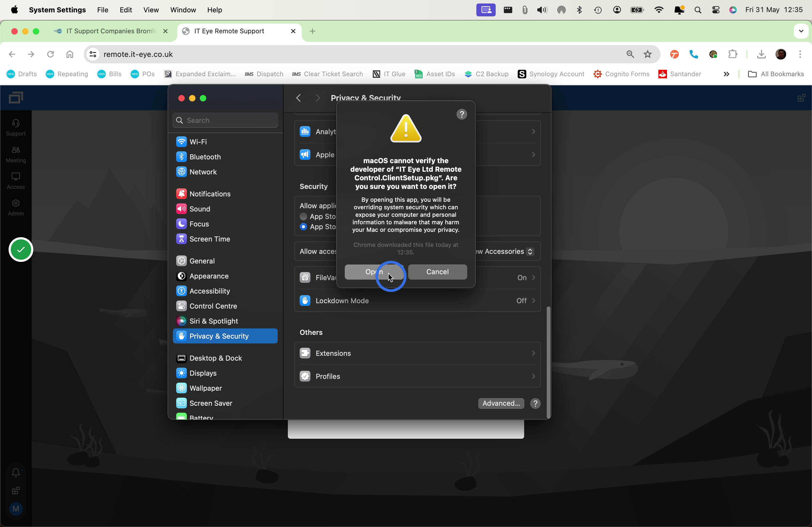
Task: Open Notifications settings
Action: click(225, 194)
